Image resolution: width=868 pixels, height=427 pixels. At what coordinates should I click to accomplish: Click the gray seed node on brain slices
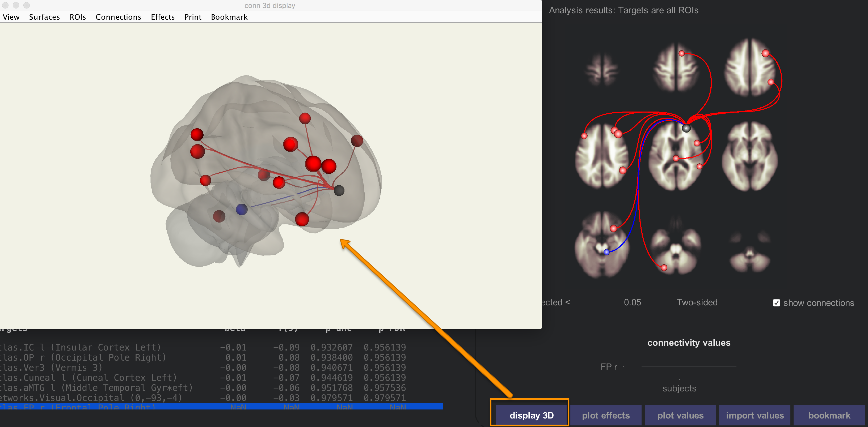686,128
